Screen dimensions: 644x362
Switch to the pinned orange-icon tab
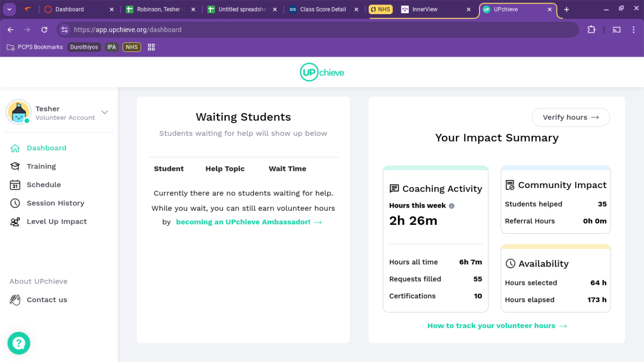pyautogui.click(x=28, y=10)
